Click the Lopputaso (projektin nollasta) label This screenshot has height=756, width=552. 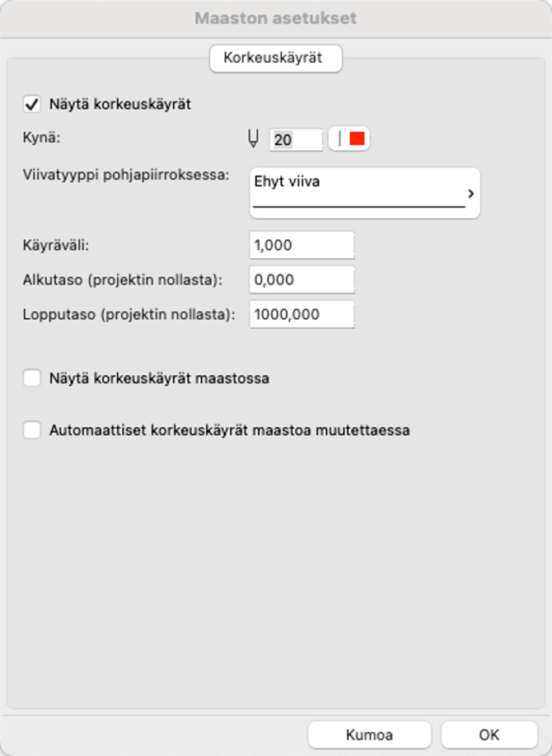129,313
